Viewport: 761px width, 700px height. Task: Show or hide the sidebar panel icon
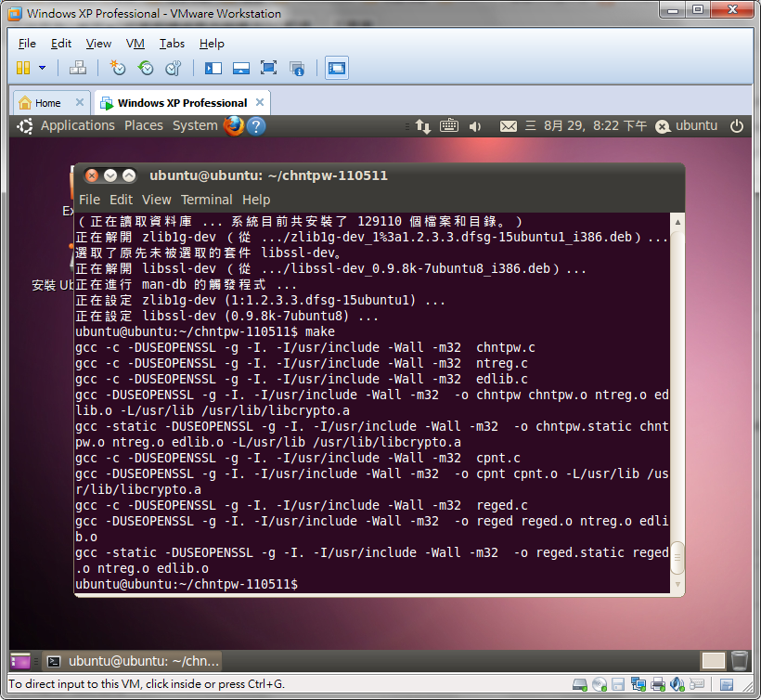pos(213,68)
